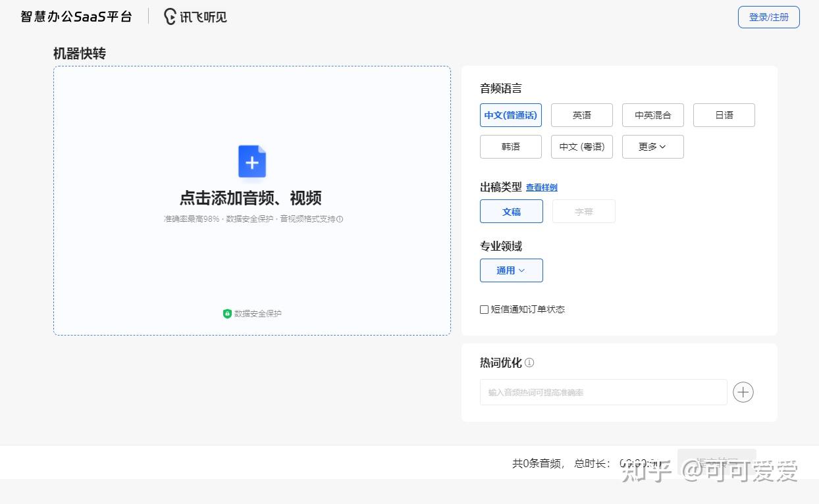Click the 专业领域 section label
The image size is (819, 504).
pos(501,246)
